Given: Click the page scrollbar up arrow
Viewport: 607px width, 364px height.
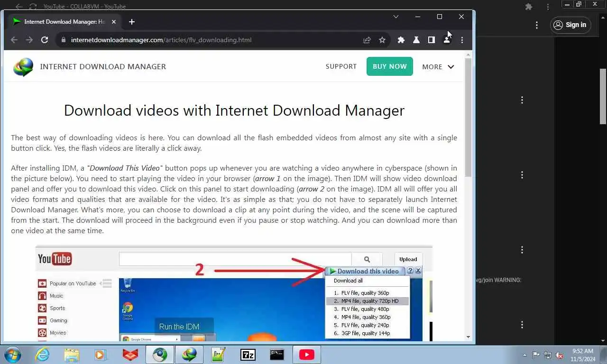Looking at the screenshot, I should (469, 55).
